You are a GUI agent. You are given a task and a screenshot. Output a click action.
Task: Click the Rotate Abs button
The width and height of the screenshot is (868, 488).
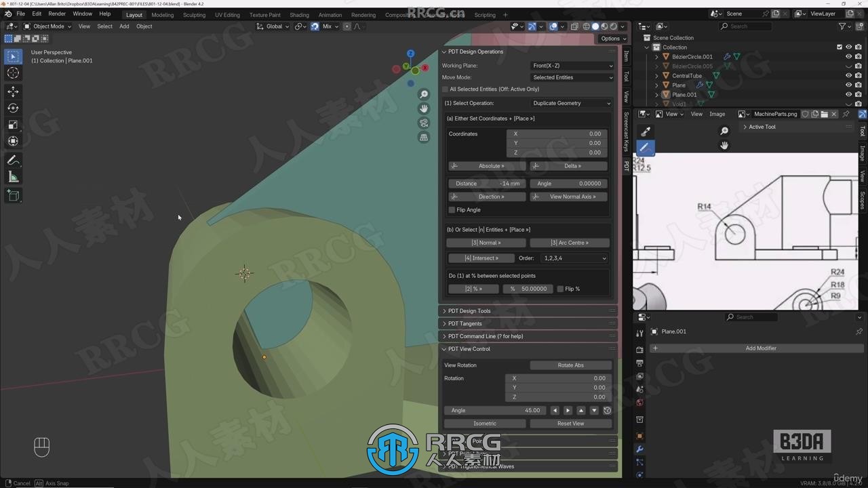(x=570, y=365)
